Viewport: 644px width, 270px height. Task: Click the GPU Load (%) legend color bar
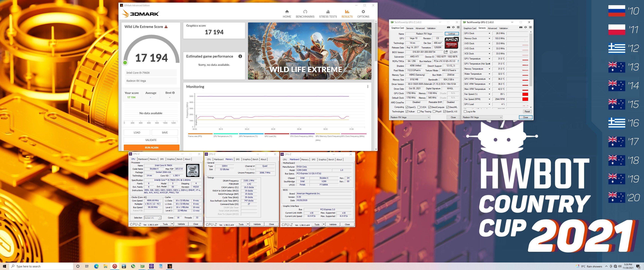coord(277,134)
